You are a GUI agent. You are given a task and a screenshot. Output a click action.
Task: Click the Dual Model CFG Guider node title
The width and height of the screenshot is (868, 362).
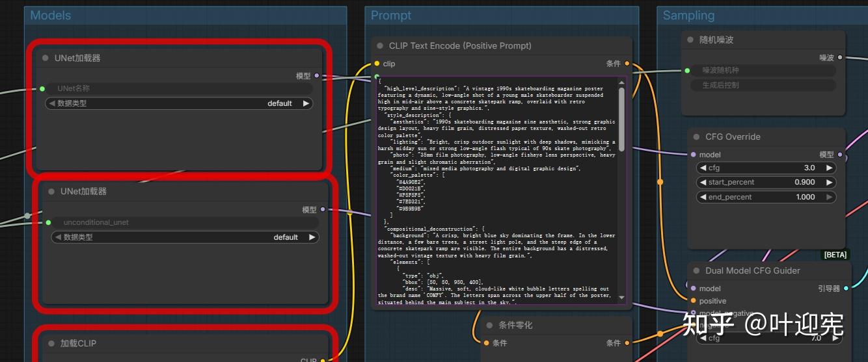(753, 270)
